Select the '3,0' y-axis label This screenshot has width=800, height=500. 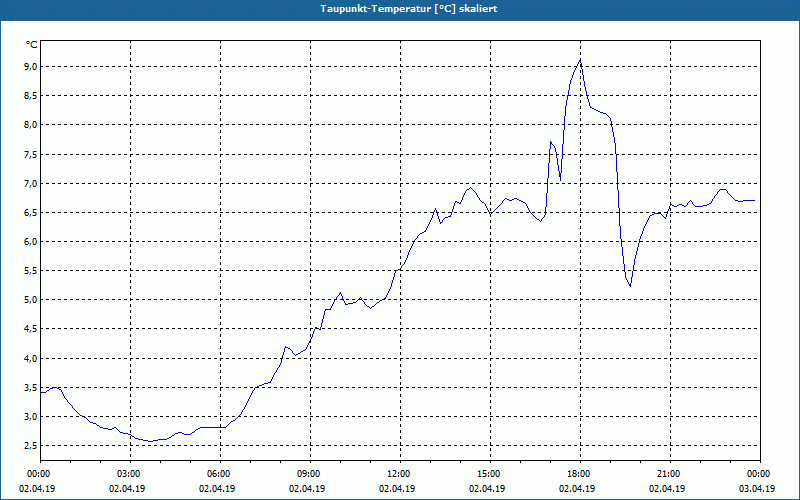30,417
